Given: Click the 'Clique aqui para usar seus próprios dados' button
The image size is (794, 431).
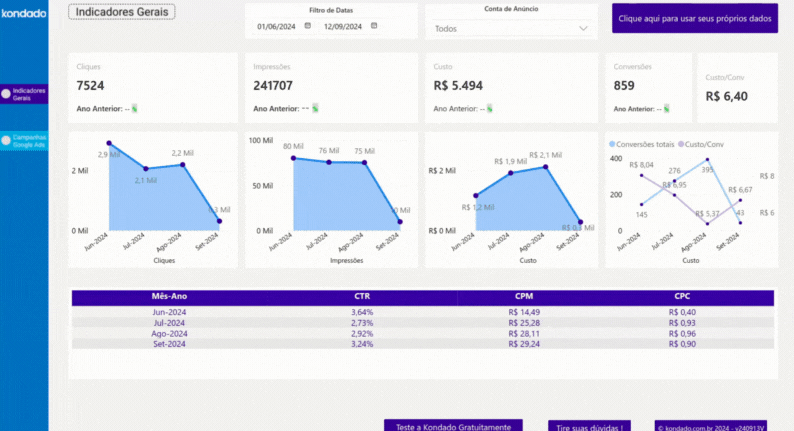Looking at the screenshot, I should [694, 18].
